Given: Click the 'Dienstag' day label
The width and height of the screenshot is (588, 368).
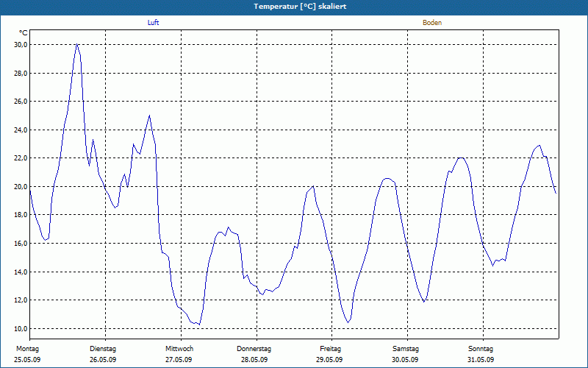Looking at the screenshot, I should 103,349.
